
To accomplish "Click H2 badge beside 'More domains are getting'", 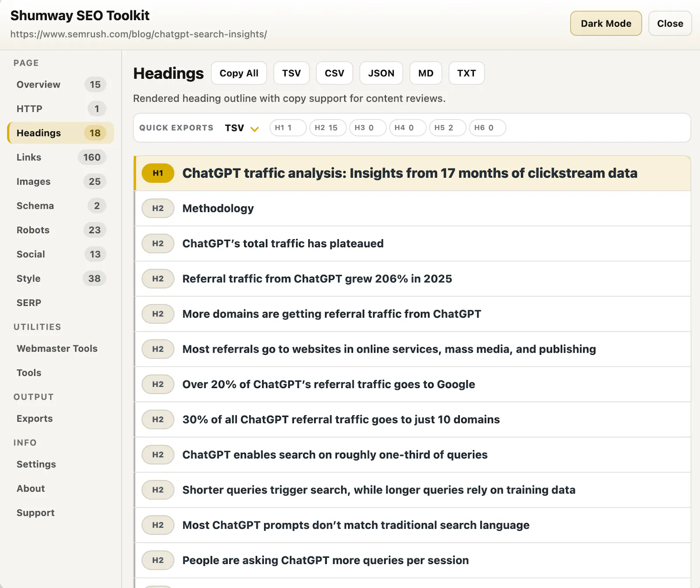I will tap(158, 314).
